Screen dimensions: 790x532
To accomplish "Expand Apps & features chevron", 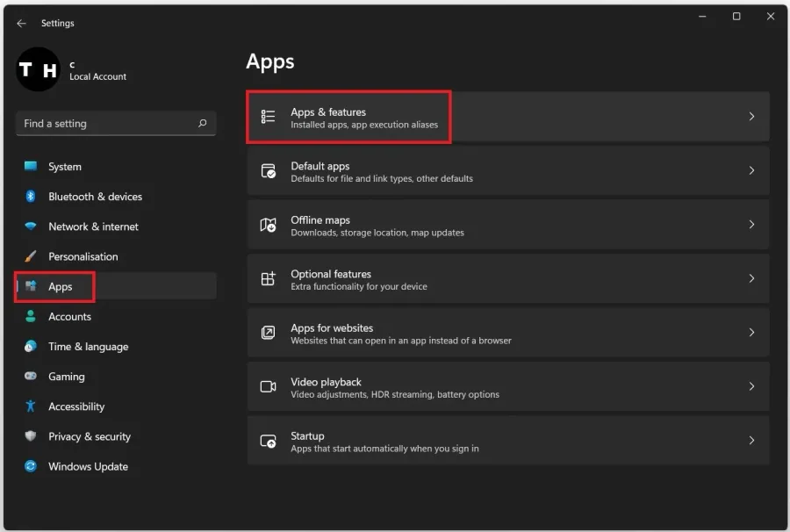I will (x=751, y=117).
